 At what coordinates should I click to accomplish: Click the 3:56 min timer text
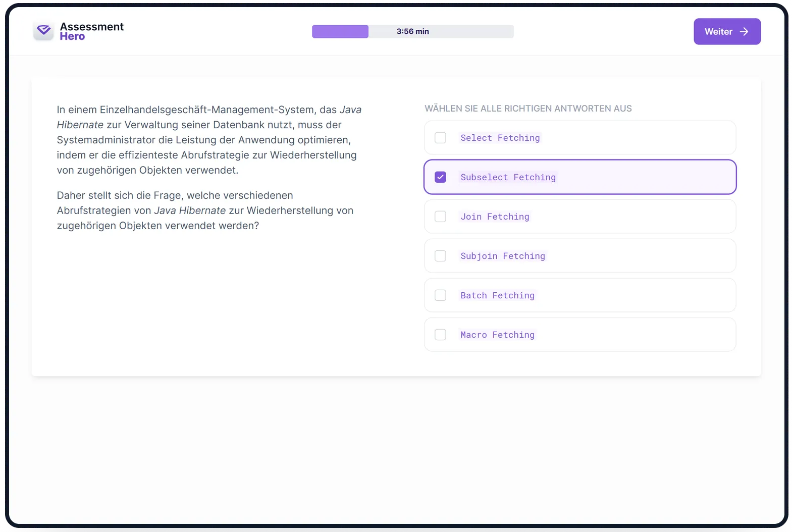click(412, 31)
